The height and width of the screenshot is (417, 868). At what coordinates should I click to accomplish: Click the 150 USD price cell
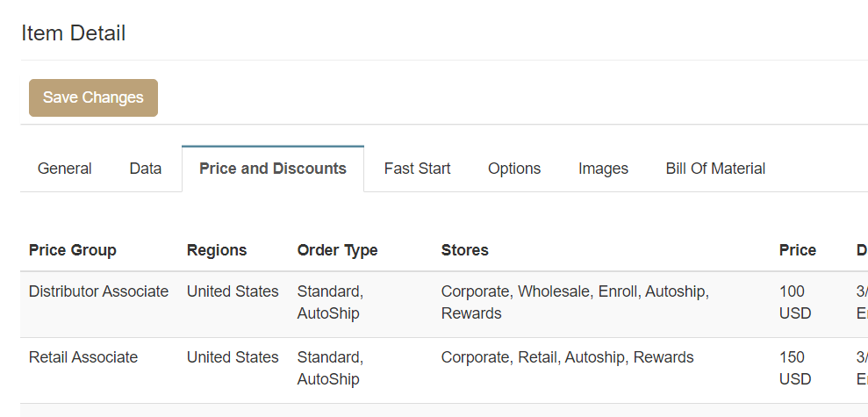point(795,368)
